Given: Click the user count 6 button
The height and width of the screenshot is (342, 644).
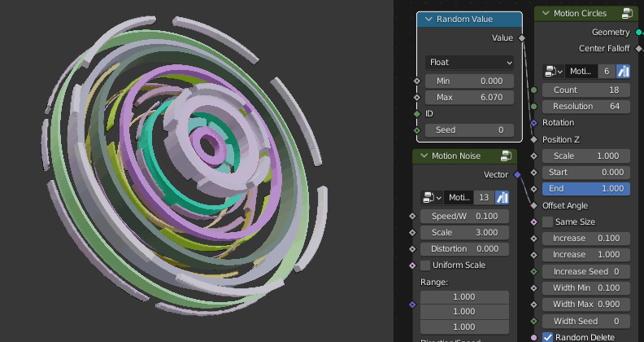Looking at the screenshot, I should click(x=607, y=72).
